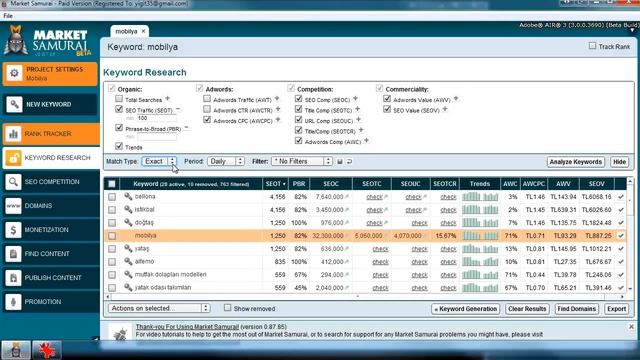Sort by PBR column header

pyautogui.click(x=299, y=184)
